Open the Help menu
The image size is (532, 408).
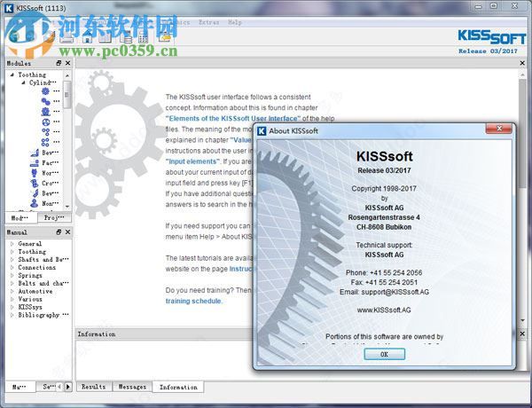tap(235, 22)
